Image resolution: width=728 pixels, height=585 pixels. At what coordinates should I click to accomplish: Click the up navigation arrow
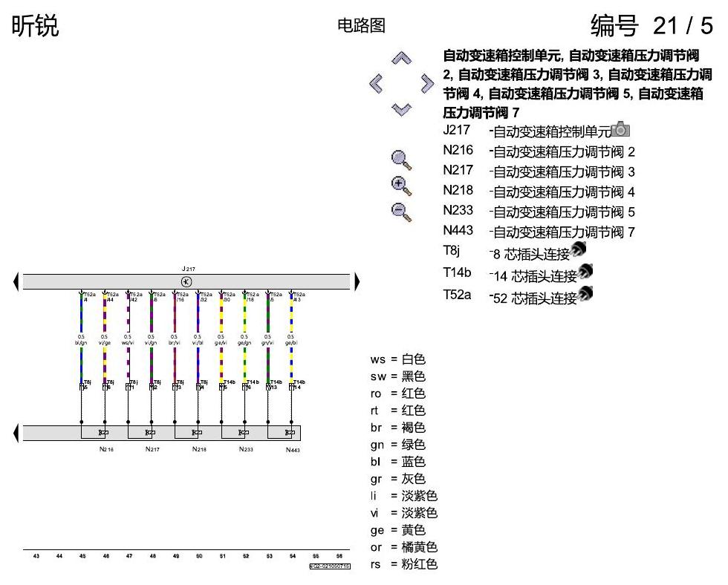coord(402,58)
